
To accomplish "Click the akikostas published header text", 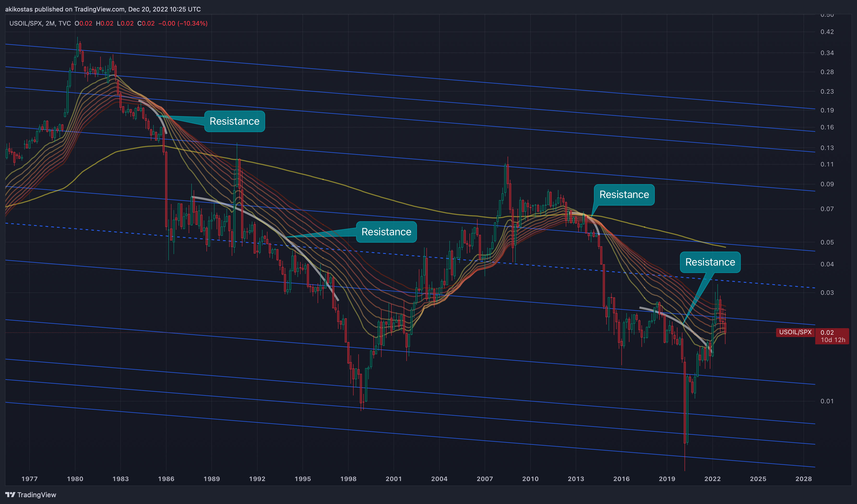I will coord(103,9).
